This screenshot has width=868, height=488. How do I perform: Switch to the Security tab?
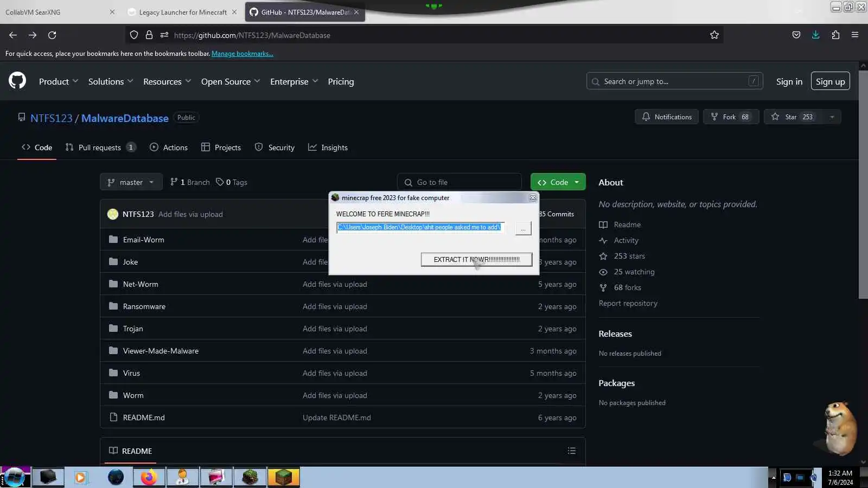(275, 147)
